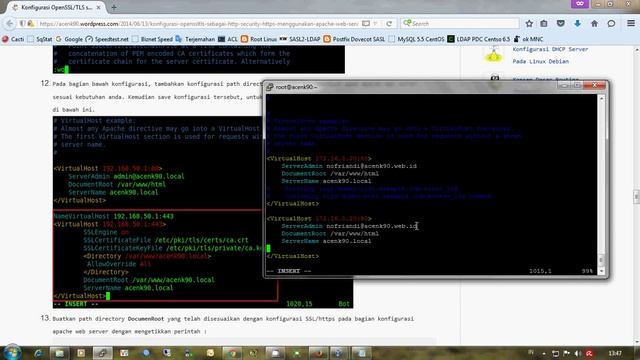Open the chat bubble toolbar icon

coord(611,24)
